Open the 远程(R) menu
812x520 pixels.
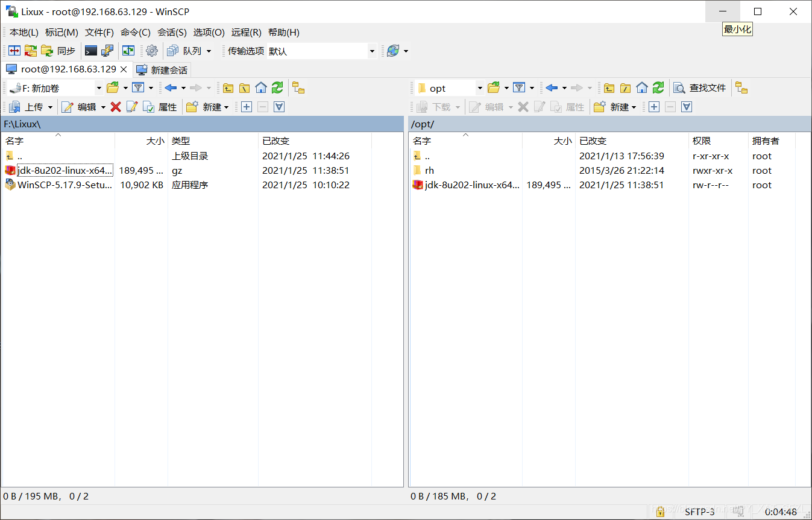[x=246, y=32]
